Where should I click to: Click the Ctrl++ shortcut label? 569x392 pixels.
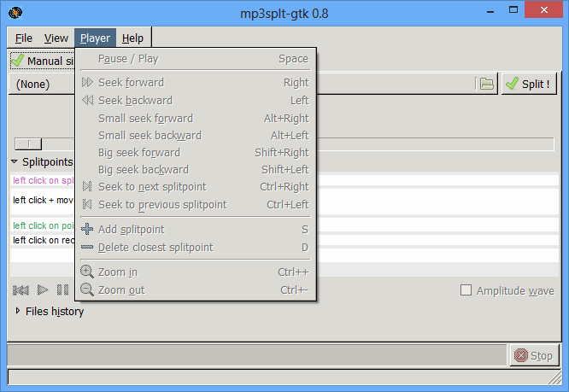293,272
